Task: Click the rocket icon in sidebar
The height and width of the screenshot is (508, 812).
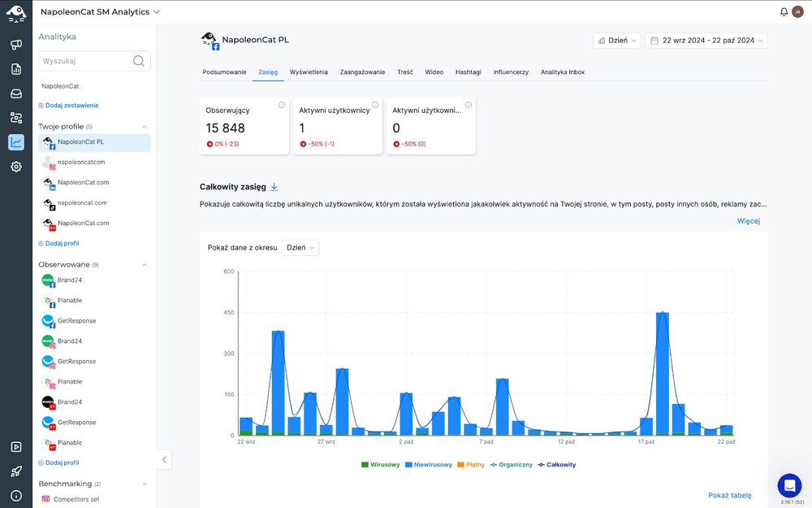Action: (16, 471)
